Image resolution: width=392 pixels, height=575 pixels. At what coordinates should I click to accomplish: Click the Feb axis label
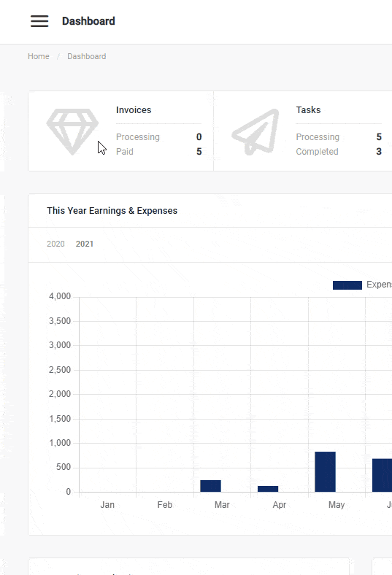165,505
